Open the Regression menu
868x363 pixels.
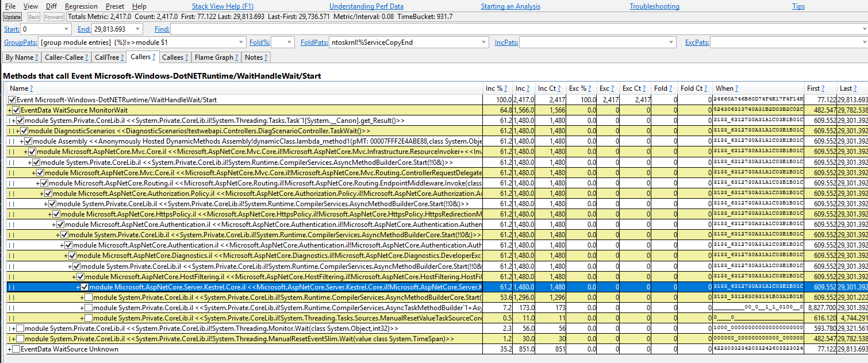point(81,6)
